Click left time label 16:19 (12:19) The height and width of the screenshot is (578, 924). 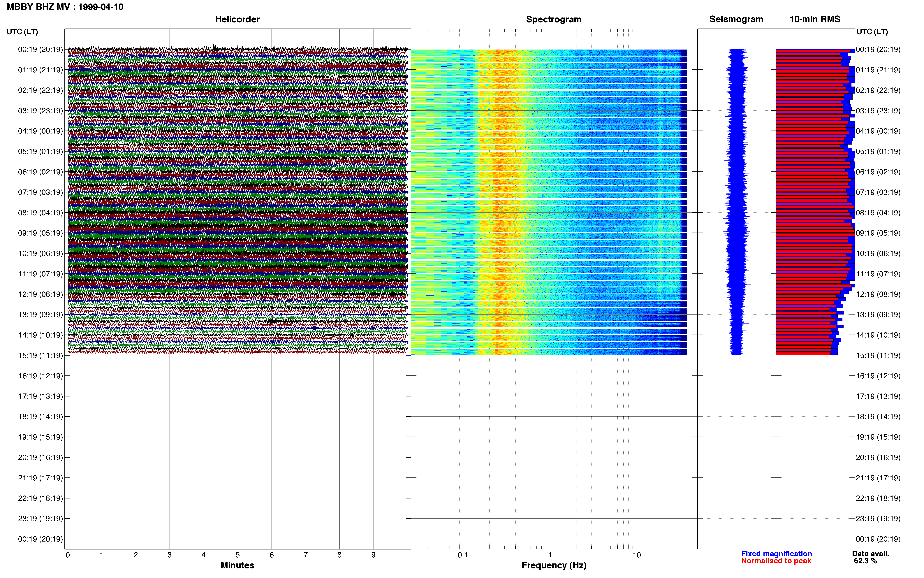point(41,376)
